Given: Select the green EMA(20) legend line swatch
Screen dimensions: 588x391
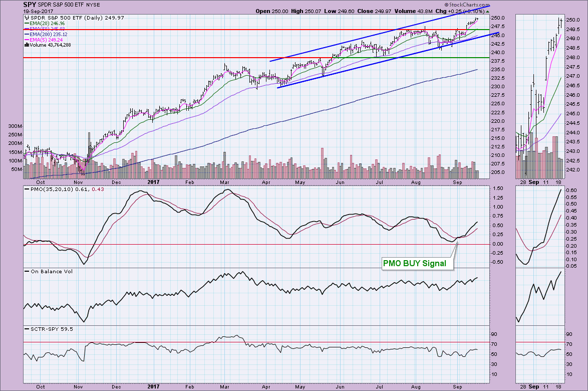Looking at the screenshot, I should 27,23.
